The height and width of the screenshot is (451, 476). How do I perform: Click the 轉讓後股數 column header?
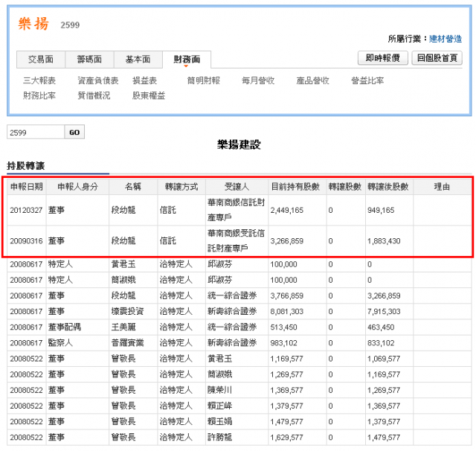pos(388,187)
